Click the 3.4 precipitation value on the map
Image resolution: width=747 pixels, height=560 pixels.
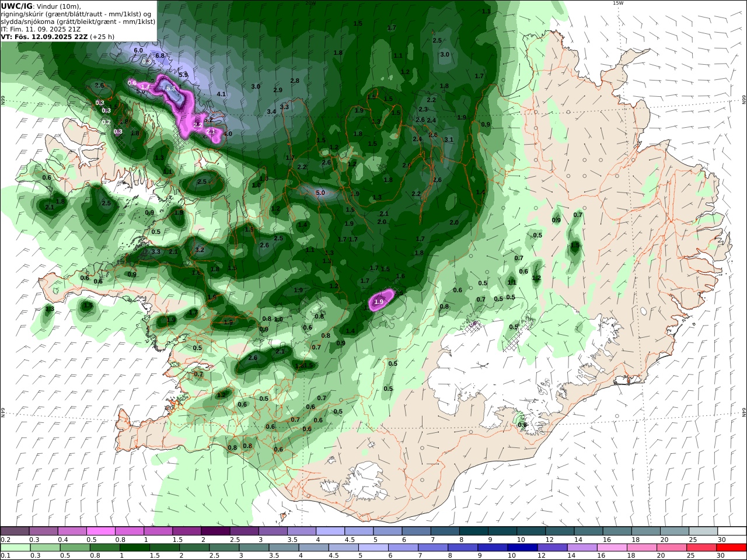[x=271, y=111]
